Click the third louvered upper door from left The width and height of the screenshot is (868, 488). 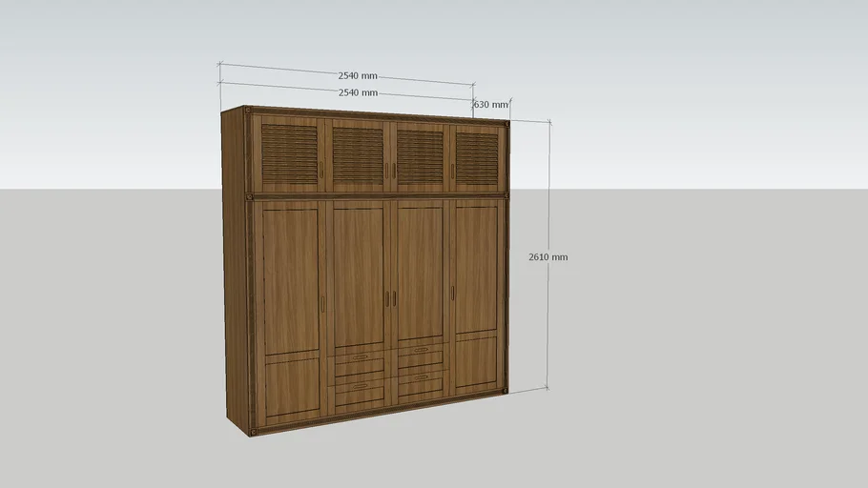coord(420,155)
